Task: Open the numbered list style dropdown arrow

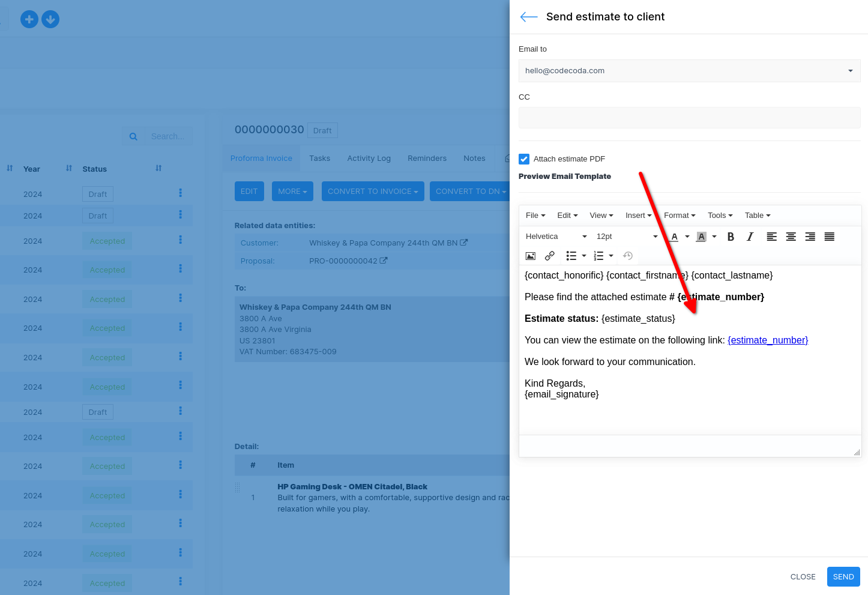Action: point(611,256)
